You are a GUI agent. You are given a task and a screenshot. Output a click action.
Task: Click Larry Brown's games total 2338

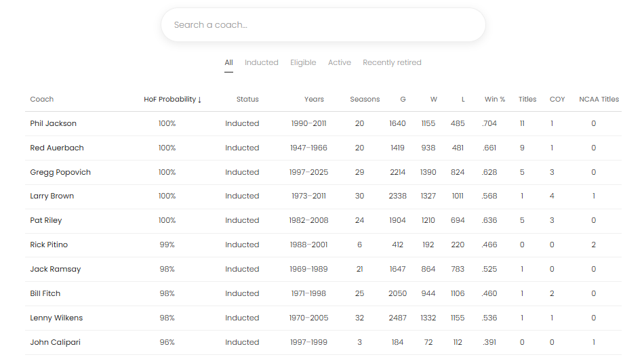pyautogui.click(x=397, y=196)
